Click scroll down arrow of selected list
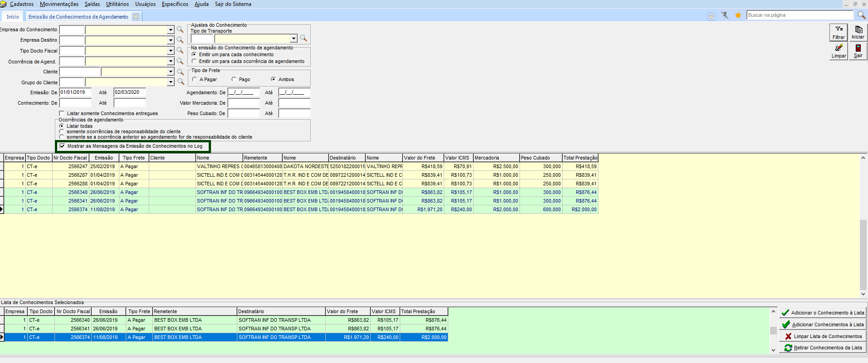 pyautogui.click(x=773, y=350)
